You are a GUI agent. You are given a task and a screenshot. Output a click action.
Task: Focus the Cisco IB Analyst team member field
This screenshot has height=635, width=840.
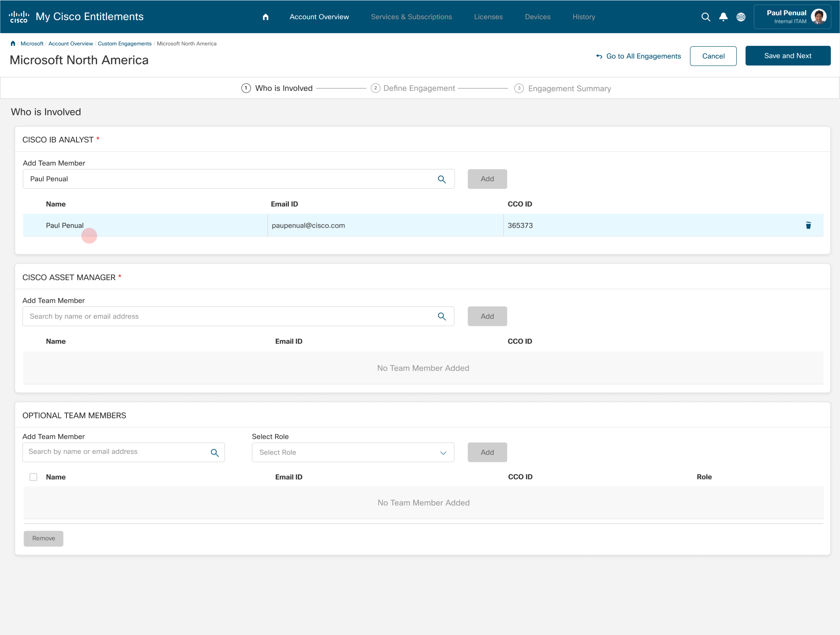(x=239, y=179)
